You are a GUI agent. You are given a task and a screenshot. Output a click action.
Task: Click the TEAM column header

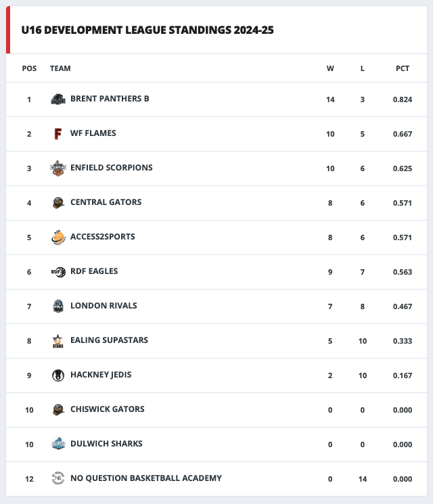(60, 68)
